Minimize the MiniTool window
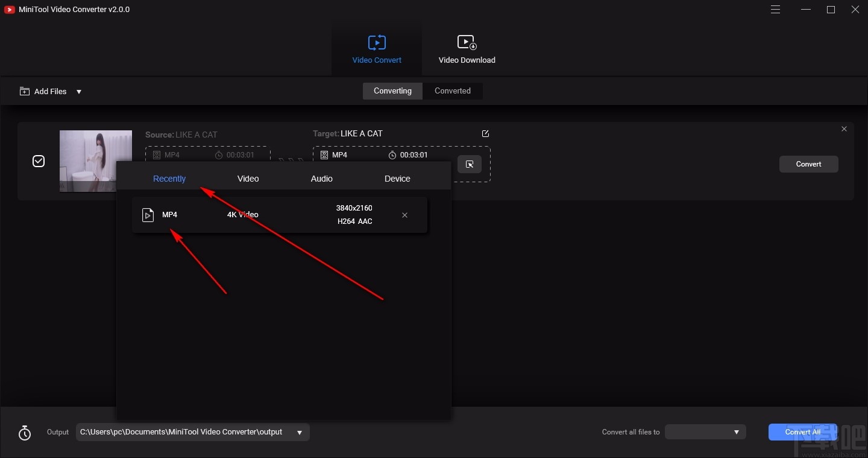 pos(806,10)
